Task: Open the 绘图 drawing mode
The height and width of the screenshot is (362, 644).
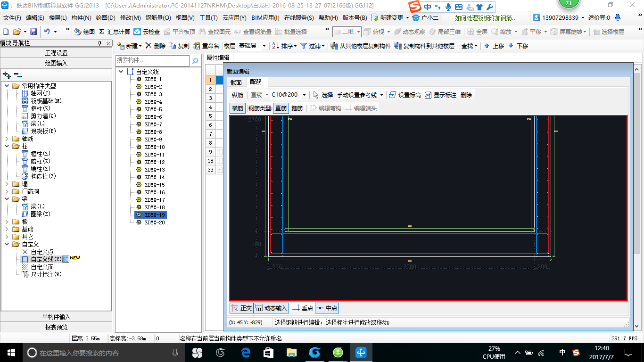Action: 84,32
